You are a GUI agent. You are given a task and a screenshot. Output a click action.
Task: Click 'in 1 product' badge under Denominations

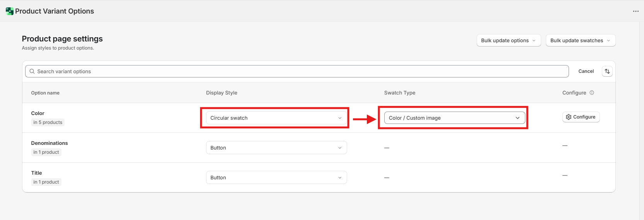click(46, 152)
